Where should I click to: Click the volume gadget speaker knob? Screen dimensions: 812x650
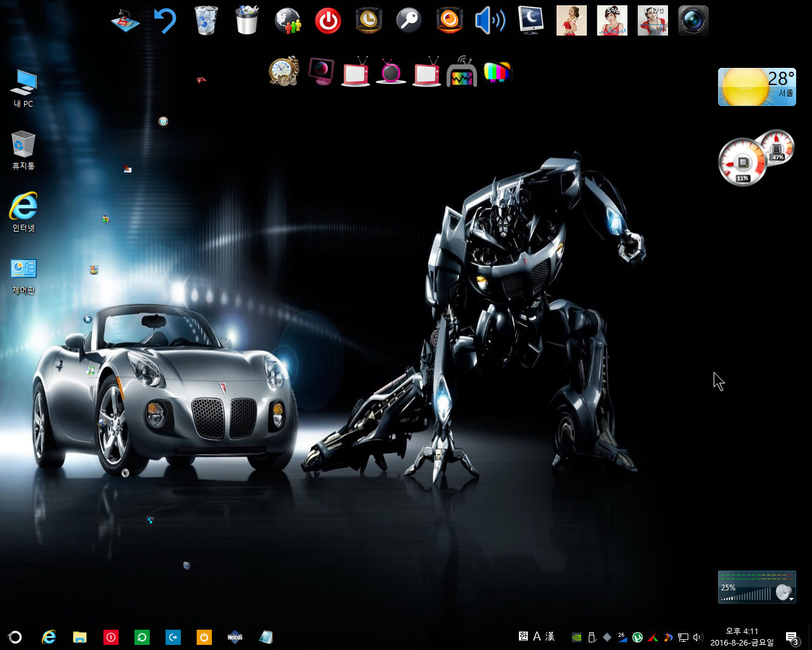784,592
